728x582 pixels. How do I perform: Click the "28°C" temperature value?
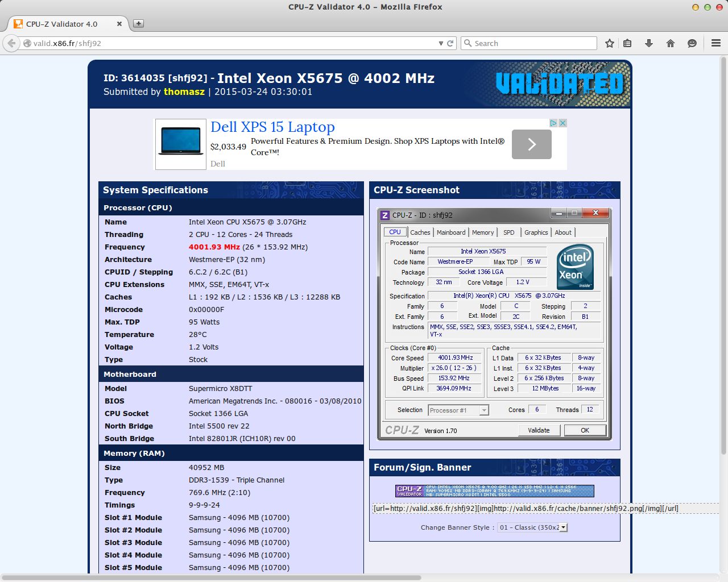(198, 335)
